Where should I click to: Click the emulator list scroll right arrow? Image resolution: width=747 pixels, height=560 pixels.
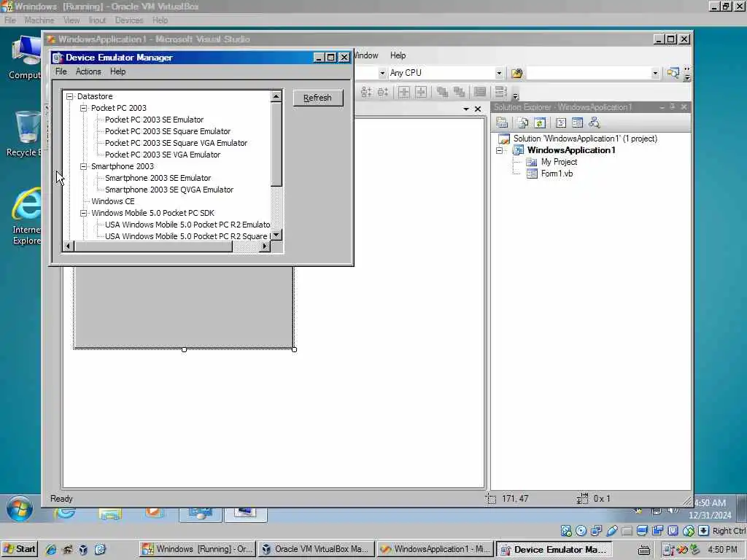coord(265,246)
